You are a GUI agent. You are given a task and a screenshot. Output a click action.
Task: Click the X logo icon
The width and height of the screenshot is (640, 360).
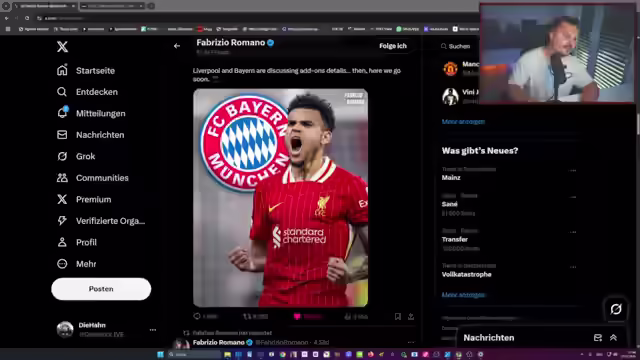(x=62, y=47)
